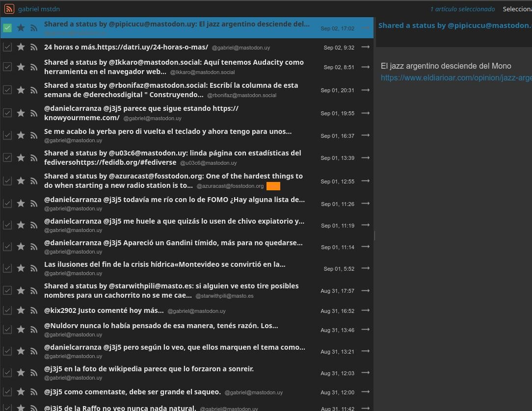532x411 pixels.
Task: Click arrow icon on the fedidb.org article row
Action: [x=365, y=157]
